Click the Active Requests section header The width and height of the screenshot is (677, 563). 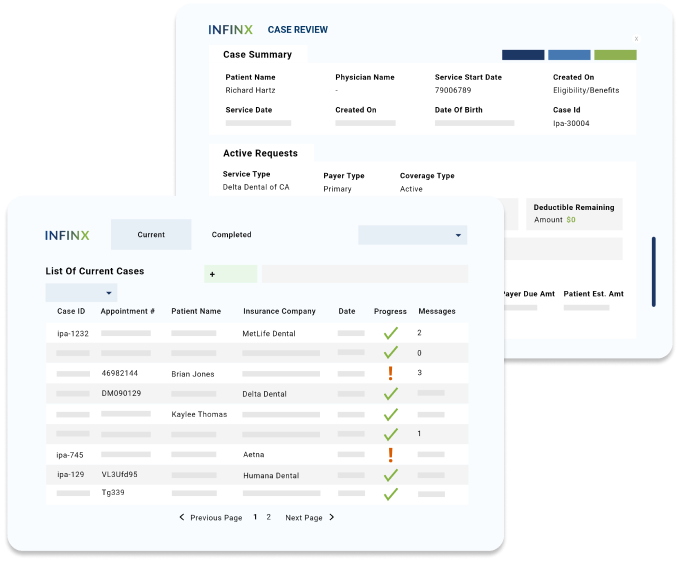coord(260,153)
